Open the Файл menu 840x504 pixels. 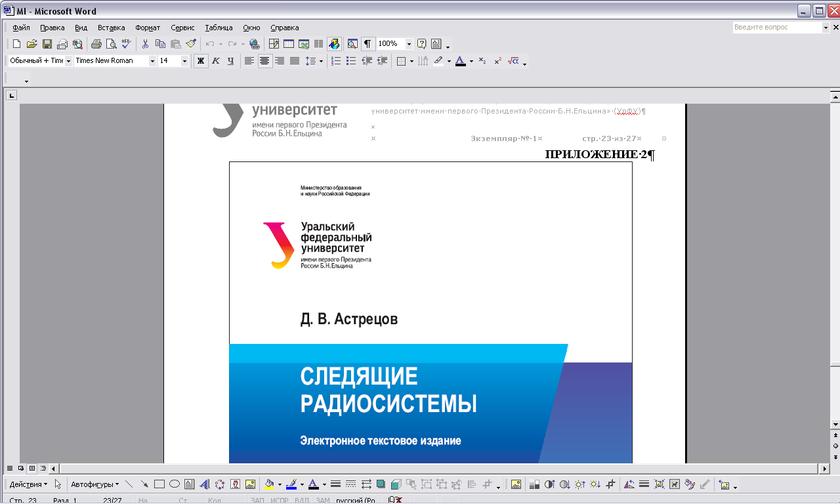click(21, 28)
